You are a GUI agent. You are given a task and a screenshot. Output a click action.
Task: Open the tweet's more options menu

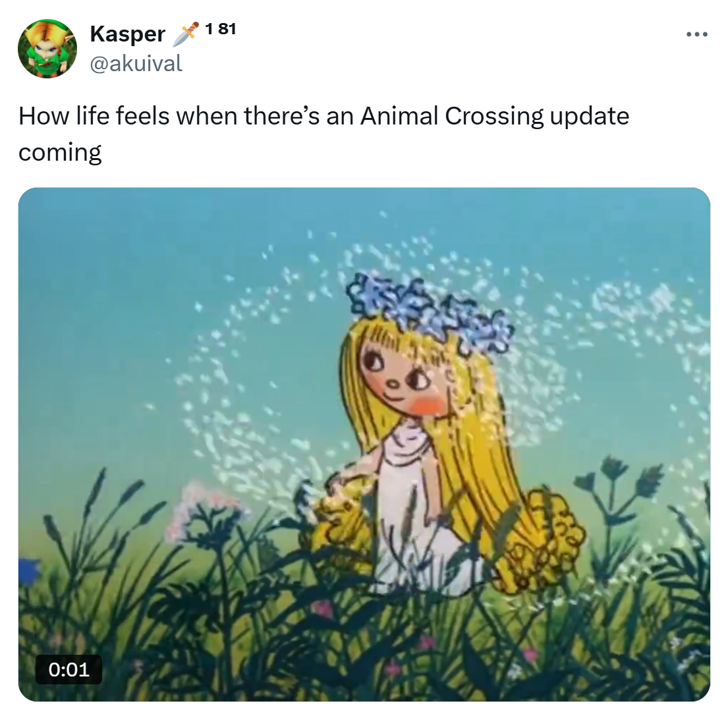point(696,34)
